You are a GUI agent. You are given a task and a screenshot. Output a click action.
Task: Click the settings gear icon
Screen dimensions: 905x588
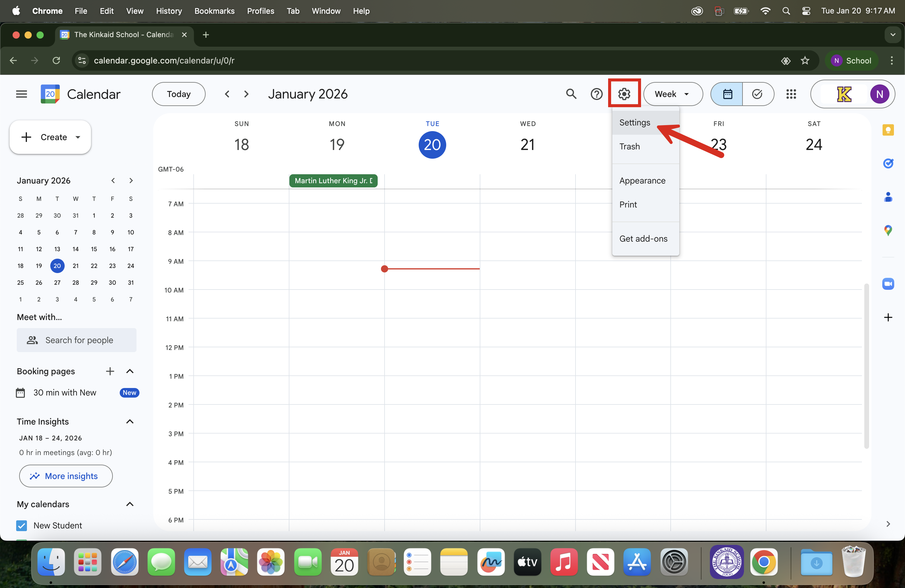[624, 94]
